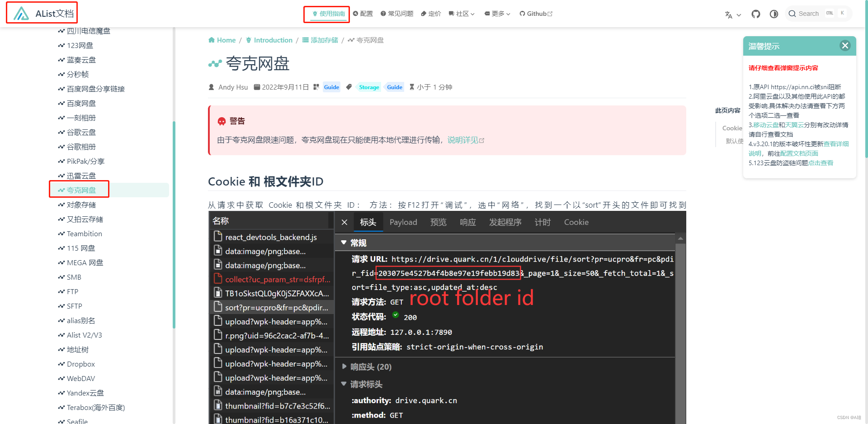Expand the 社区 dropdown menu

click(x=462, y=14)
